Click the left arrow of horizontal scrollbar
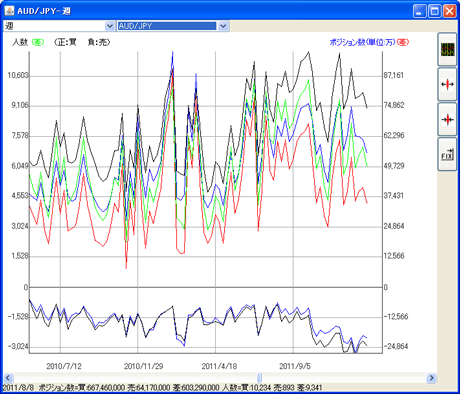This screenshot has height=394, width=460. tap(8, 378)
